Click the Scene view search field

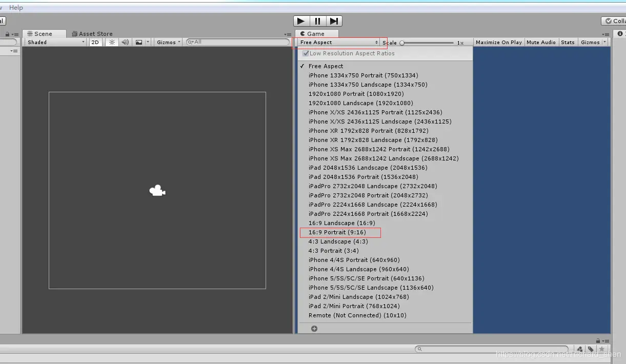coord(238,42)
